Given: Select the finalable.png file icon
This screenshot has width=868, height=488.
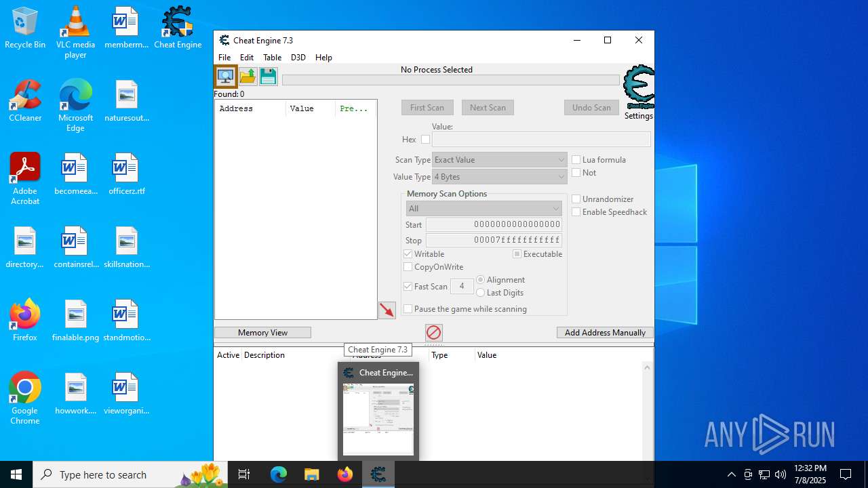Looking at the screenshot, I should (x=75, y=321).
